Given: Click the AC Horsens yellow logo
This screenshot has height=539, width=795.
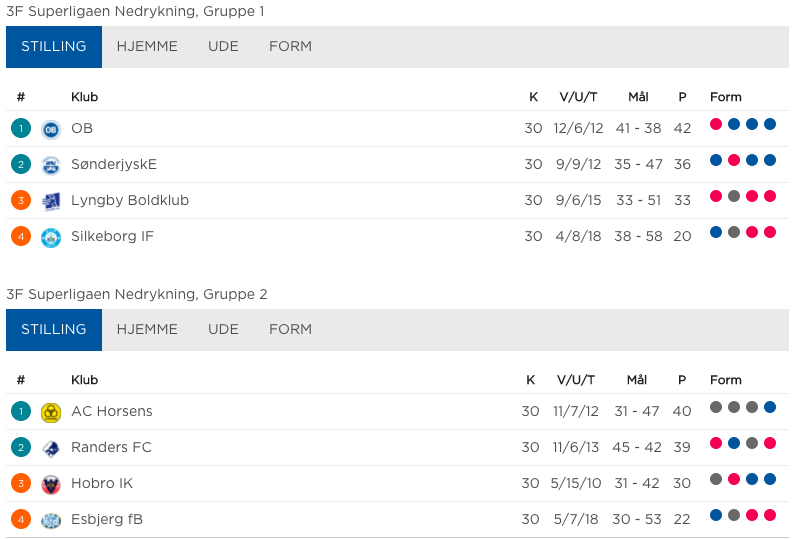Looking at the screenshot, I should coord(51,412).
